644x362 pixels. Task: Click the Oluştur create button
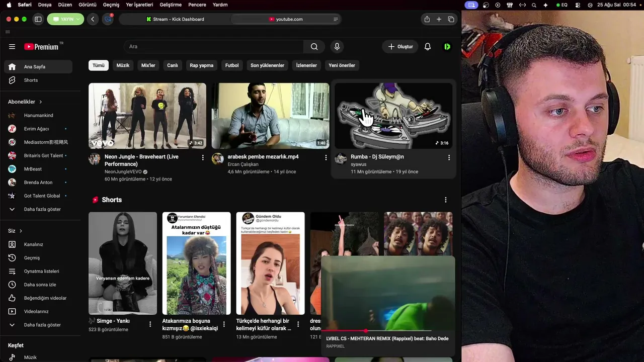tap(400, 47)
